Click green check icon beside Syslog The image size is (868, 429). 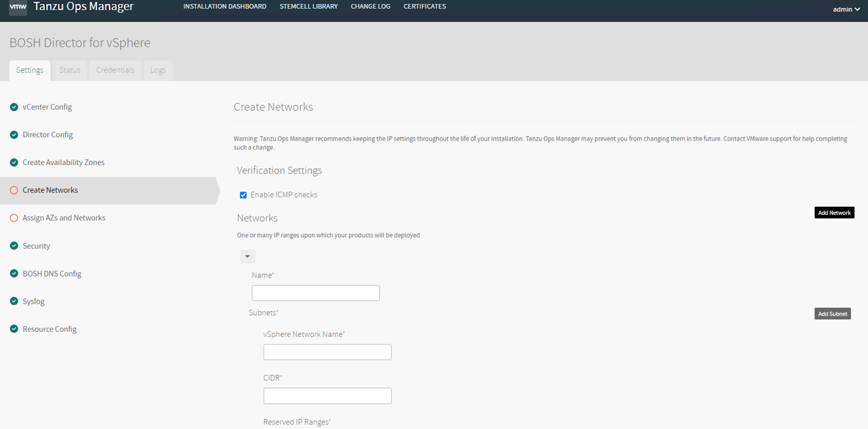[x=14, y=301]
